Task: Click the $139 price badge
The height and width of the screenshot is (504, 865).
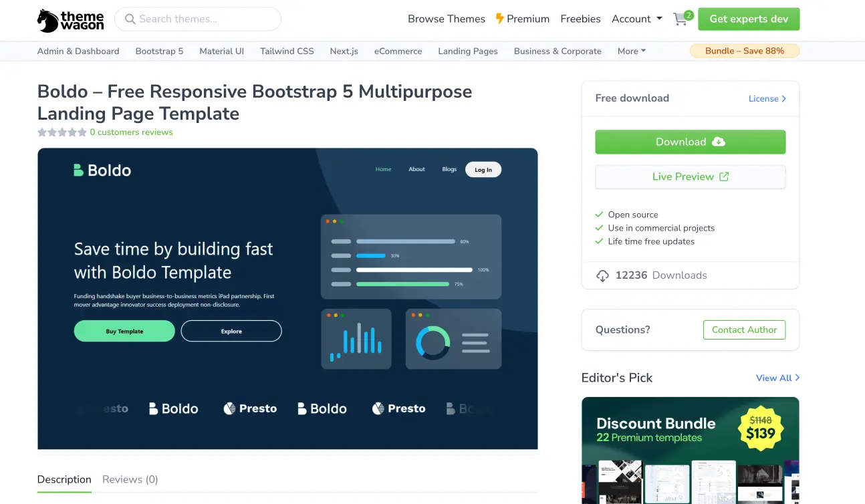Action: (x=760, y=428)
